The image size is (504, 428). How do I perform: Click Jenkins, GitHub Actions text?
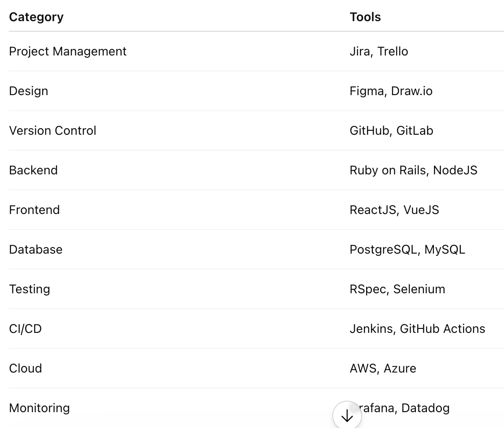(417, 329)
